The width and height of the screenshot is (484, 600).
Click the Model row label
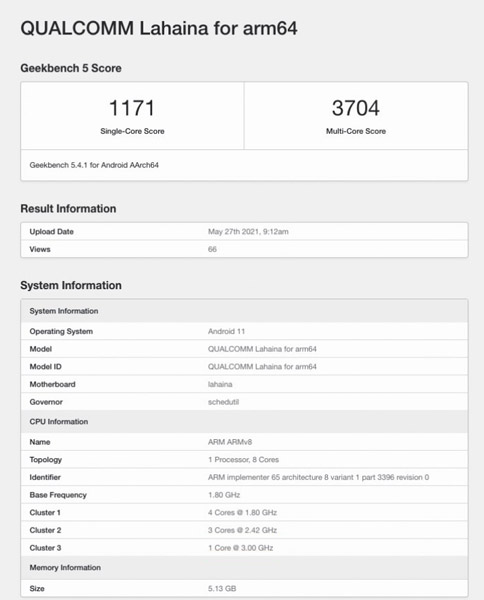point(41,349)
